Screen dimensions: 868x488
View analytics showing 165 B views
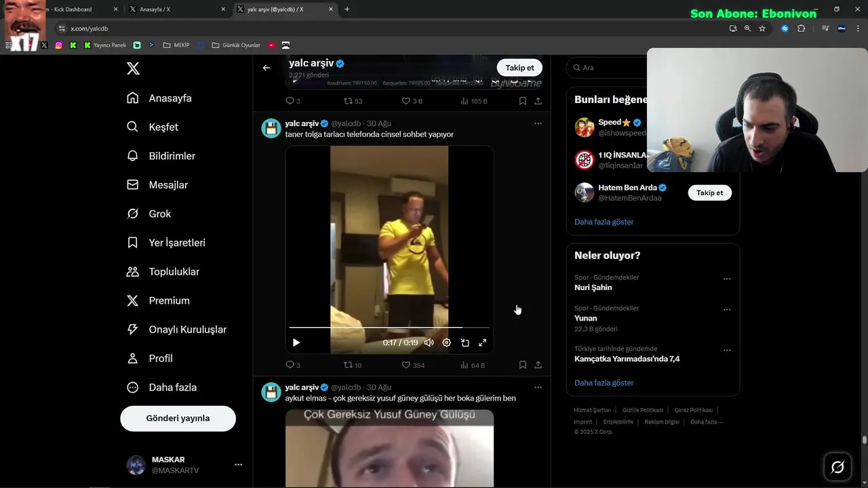(474, 101)
